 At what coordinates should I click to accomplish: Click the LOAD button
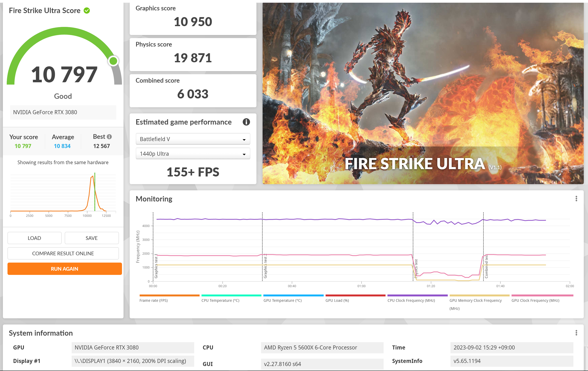[34, 238]
